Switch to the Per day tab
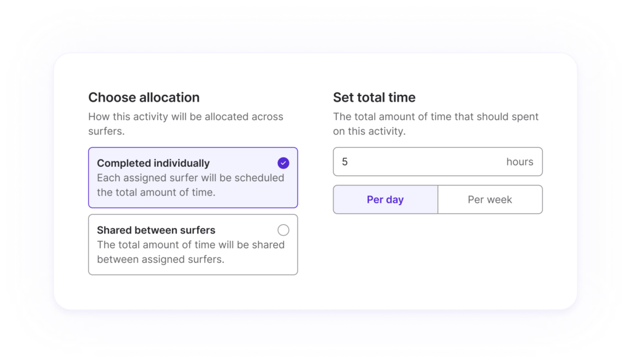 coord(386,200)
